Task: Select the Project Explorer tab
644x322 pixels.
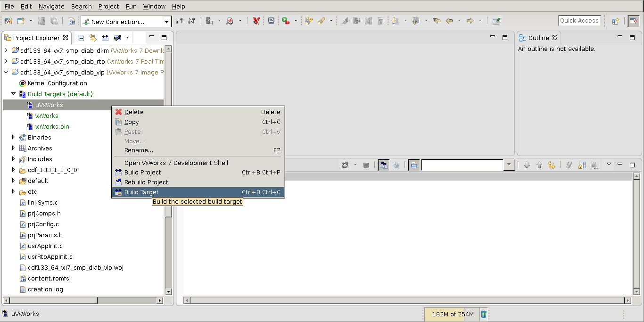Action: [x=36, y=38]
